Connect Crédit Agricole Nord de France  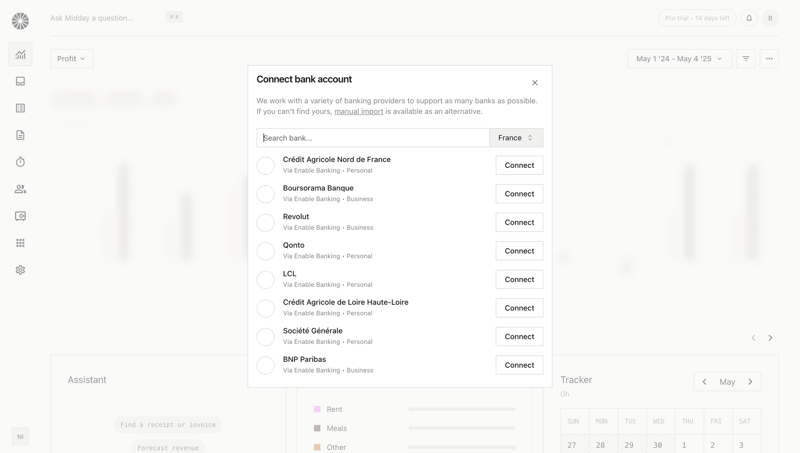point(519,165)
